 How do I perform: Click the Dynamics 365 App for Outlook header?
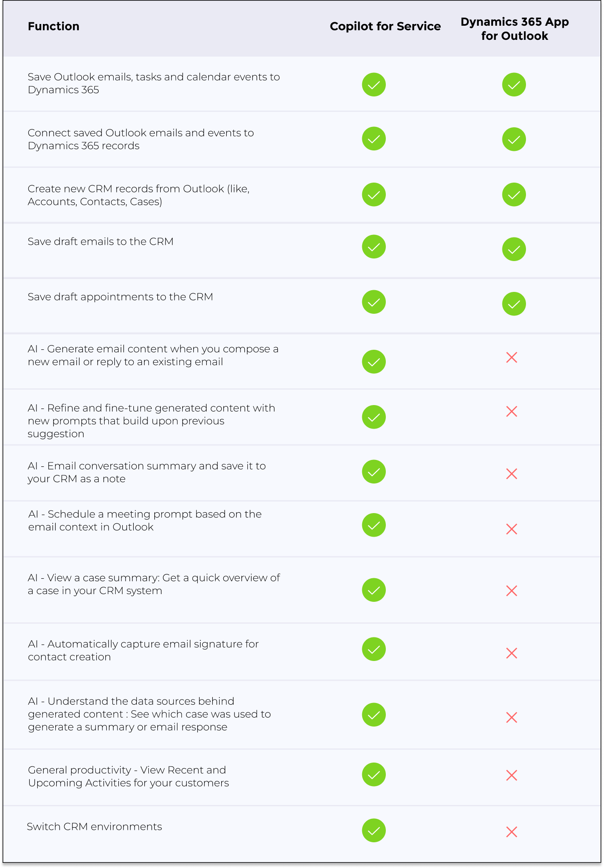point(514,29)
